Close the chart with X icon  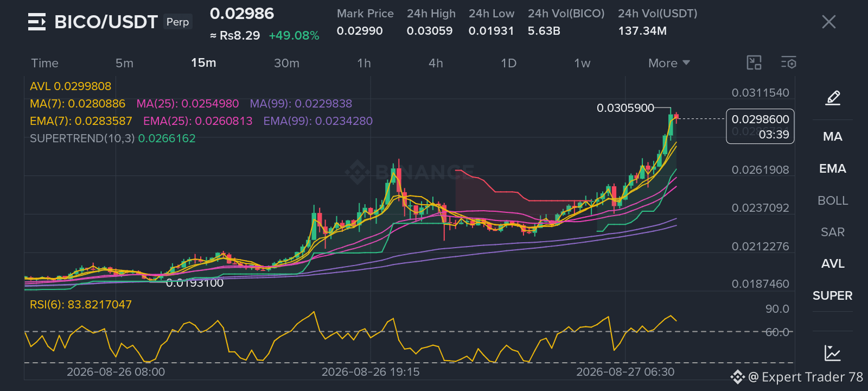(828, 22)
